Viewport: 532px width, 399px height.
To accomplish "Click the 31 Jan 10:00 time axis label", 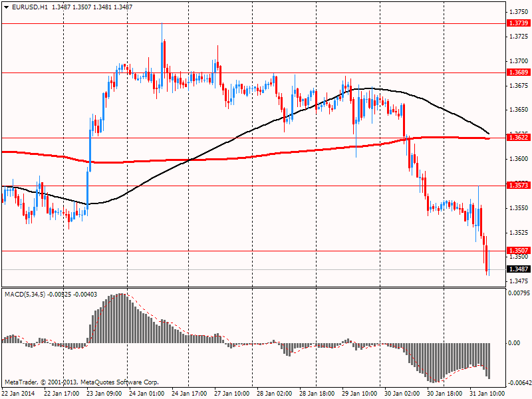I will tap(487, 394).
